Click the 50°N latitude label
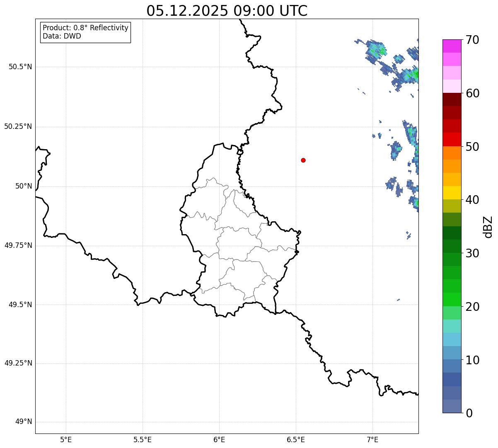 click(x=24, y=186)
